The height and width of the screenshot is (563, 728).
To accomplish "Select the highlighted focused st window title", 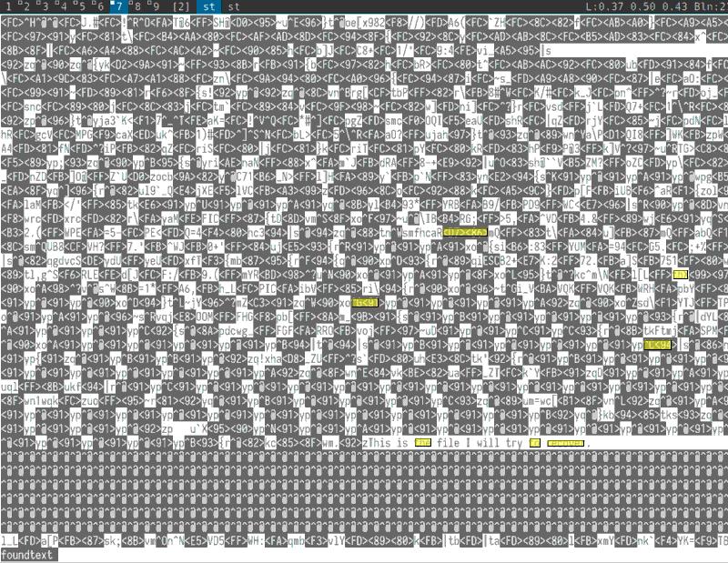I will 209,6.
